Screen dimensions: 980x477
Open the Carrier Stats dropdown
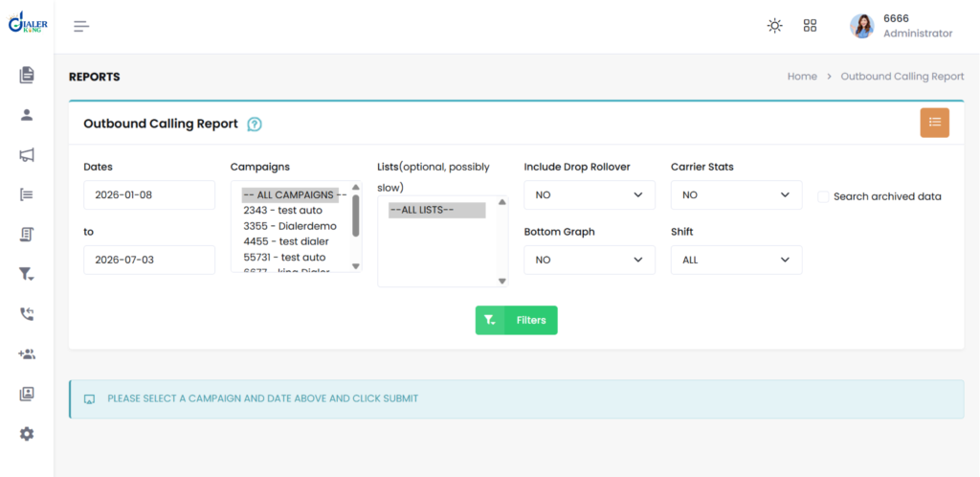(736, 195)
